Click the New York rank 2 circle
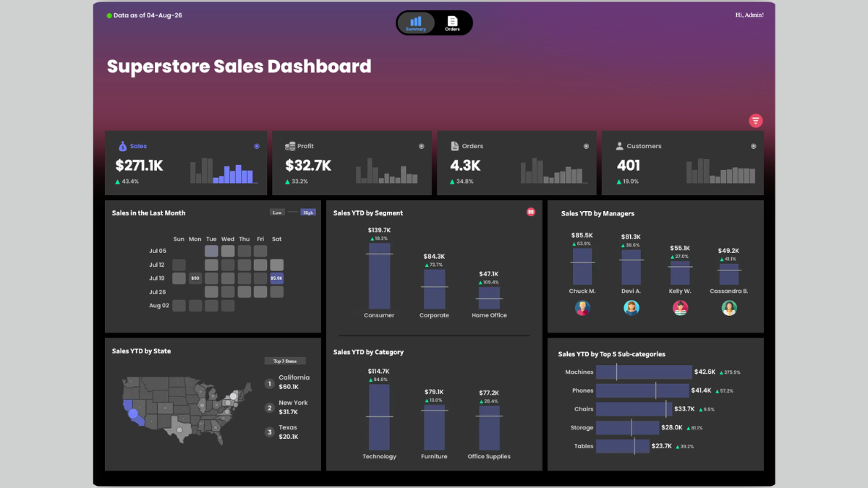 pos(269,408)
